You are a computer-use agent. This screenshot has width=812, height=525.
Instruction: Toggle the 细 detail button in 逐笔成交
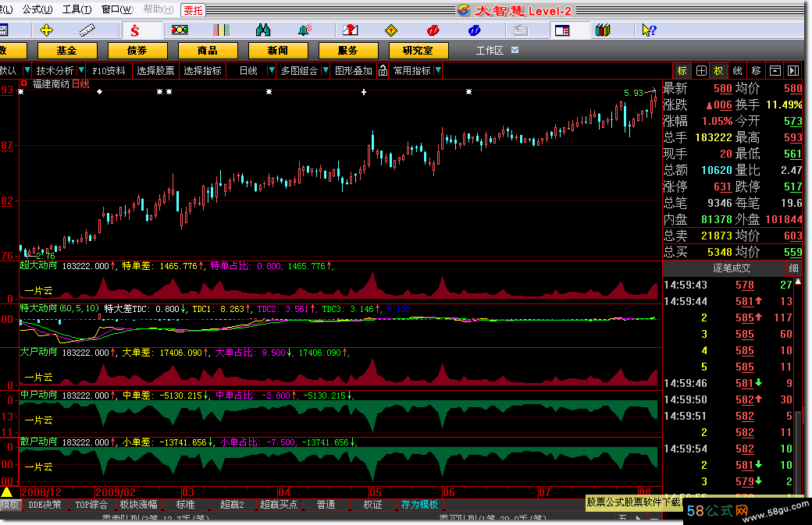click(793, 268)
